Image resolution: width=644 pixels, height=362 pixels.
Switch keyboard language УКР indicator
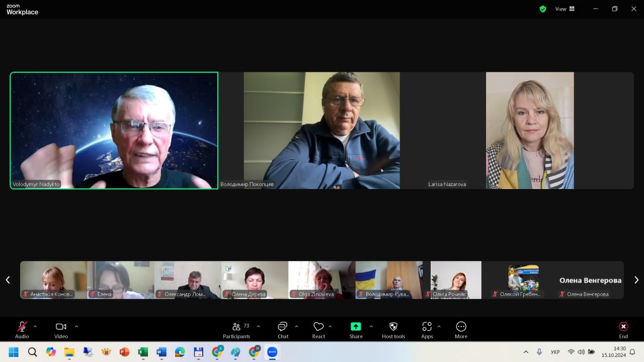[555, 352]
